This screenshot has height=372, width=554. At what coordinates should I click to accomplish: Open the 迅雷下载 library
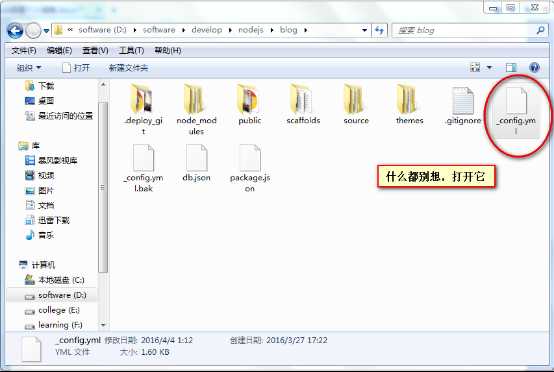point(47,220)
